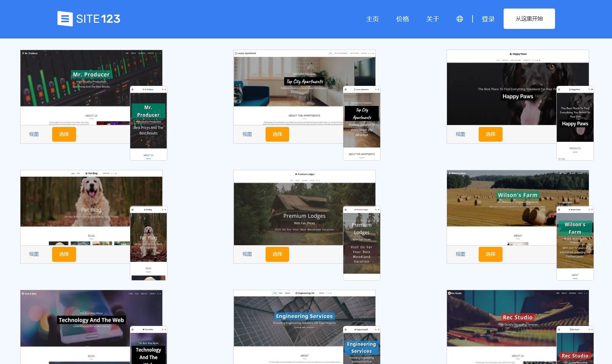Open the 主页 menu item
The image size is (612, 364).
point(372,19)
